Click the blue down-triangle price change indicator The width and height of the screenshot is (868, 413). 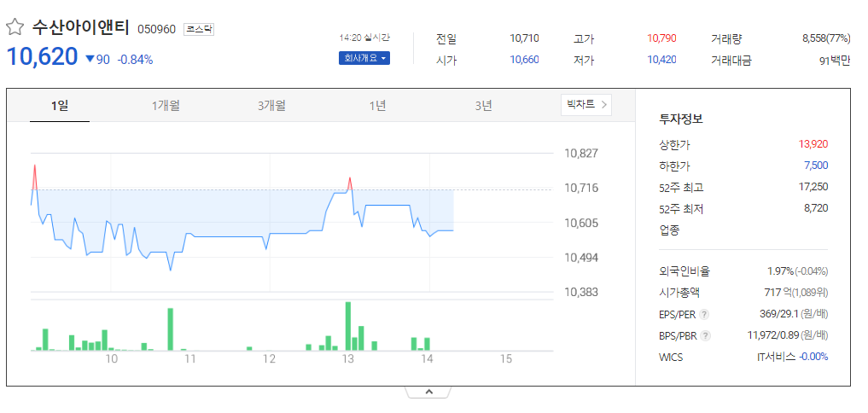pos(90,59)
